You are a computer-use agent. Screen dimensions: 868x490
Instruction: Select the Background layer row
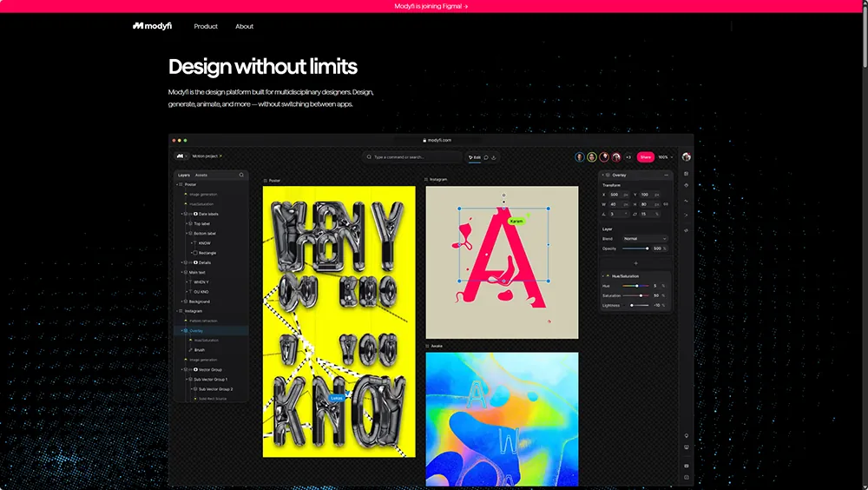click(212, 301)
